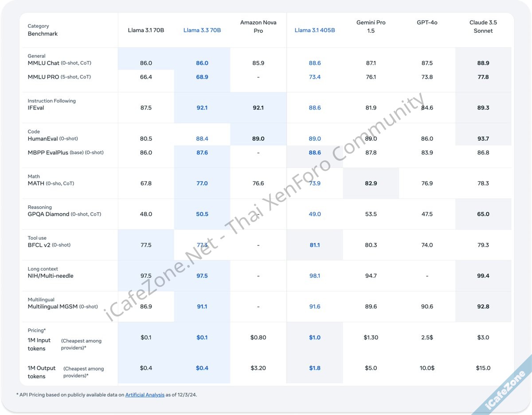Click Claude 3.5 Sonnet's HumanEval score 93.7

click(x=483, y=138)
